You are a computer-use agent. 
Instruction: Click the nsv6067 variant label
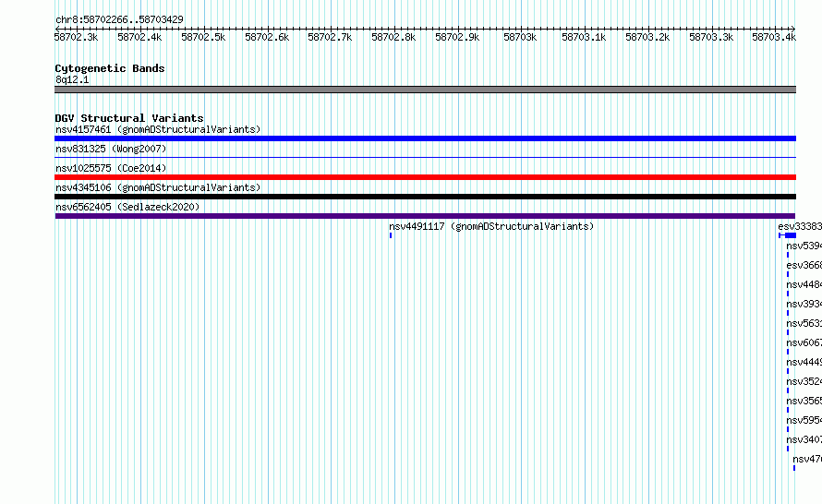click(x=804, y=342)
